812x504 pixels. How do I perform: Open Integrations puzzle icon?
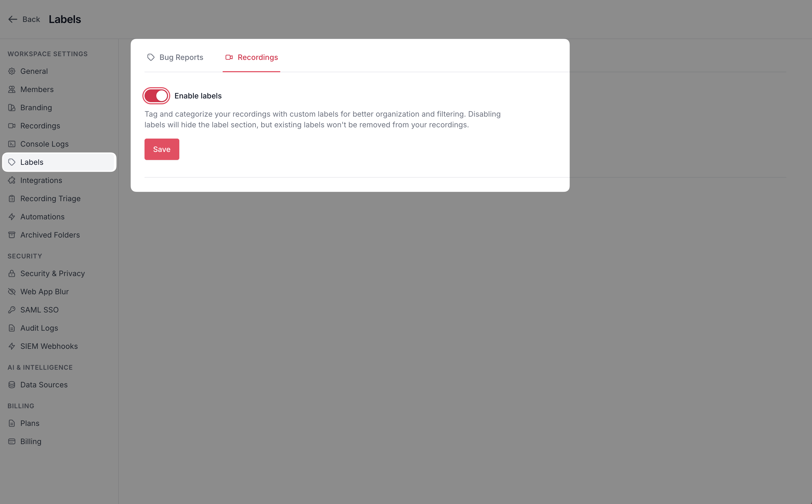[12, 180]
